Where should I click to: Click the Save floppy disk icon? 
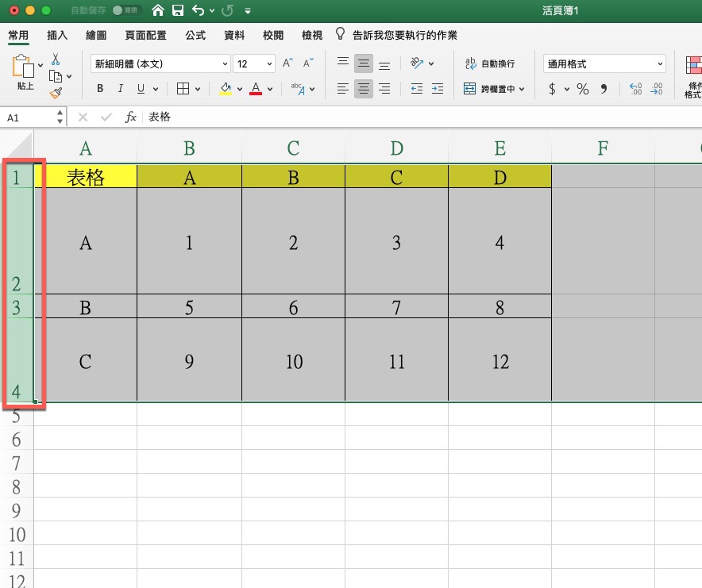(x=178, y=10)
